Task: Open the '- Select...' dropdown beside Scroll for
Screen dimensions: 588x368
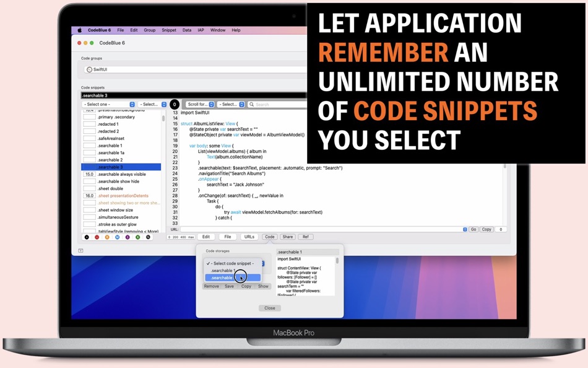Action: pyautogui.click(x=231, y=105)
